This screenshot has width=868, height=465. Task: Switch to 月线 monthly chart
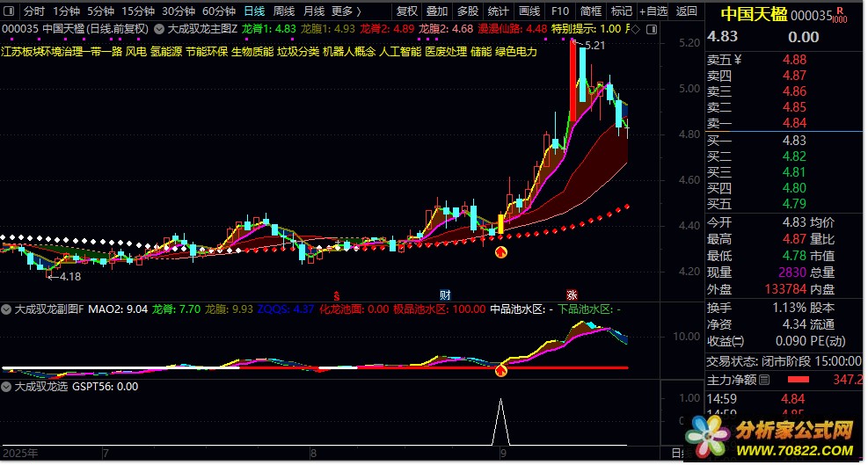coord(314,11)
